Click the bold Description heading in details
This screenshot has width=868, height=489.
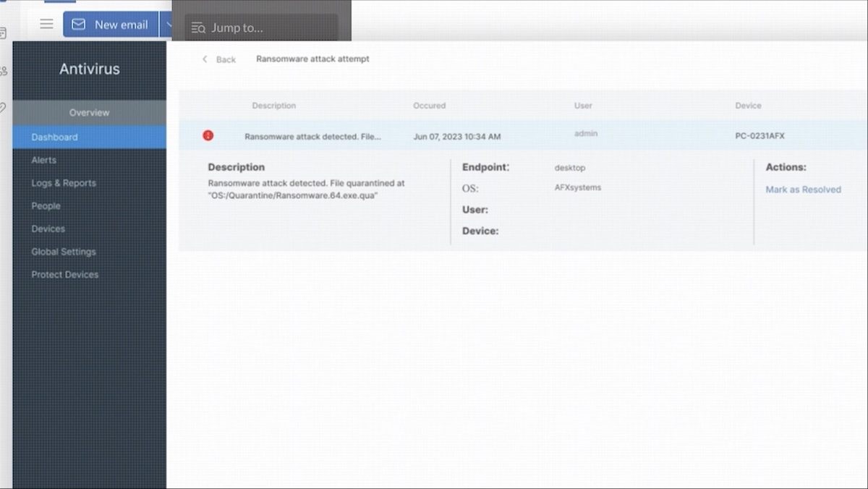237,167
